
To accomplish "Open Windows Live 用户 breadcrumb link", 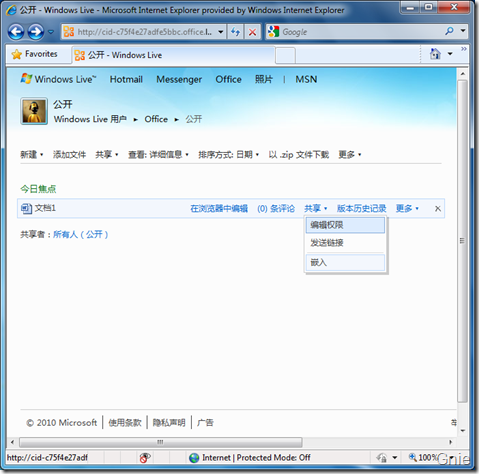I will 90,119.
